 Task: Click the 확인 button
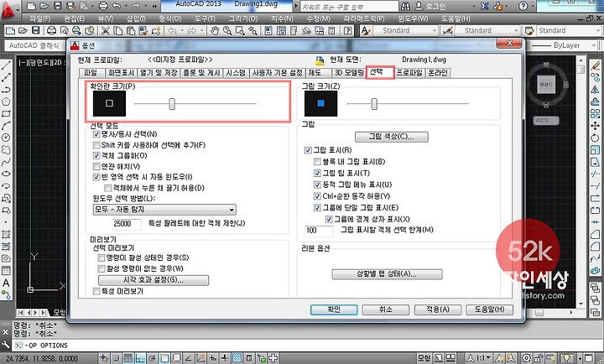pyautogui.click(x=334, y=309)
